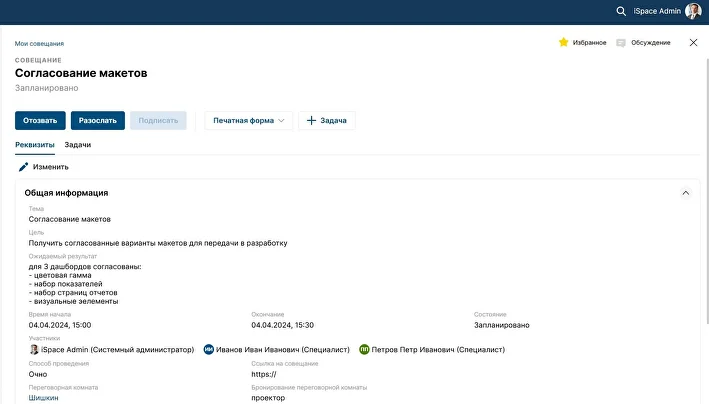Click the plus icon to add task

[311, 121]
